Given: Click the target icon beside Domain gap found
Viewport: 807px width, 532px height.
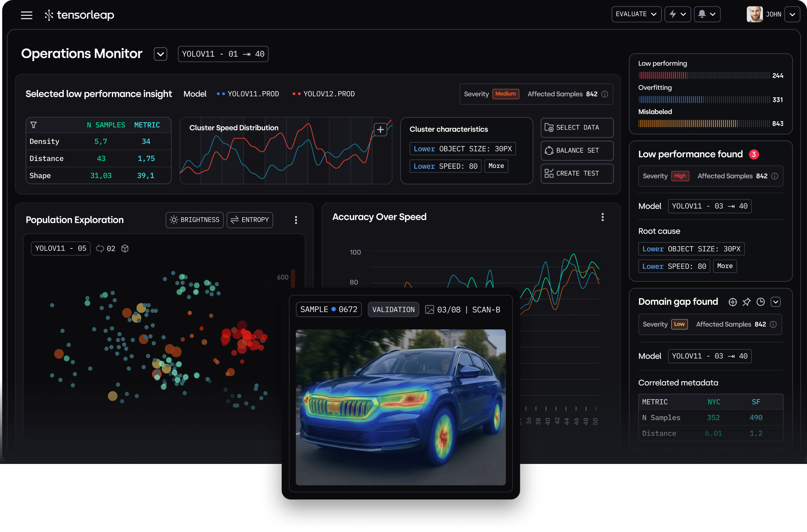Looking at the screenshot, I should [x=732, y=302].
